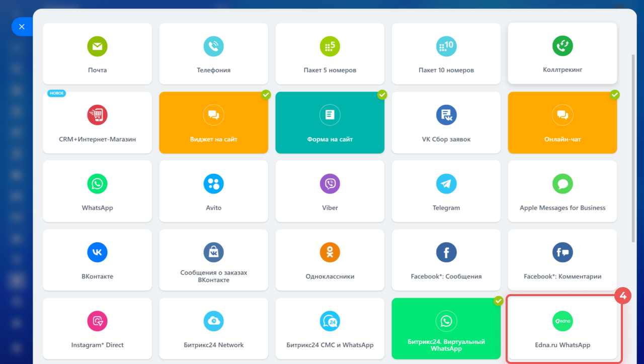
Task: Click the VK Сбор заявок label
Action: pyautogui.click(x=446, y=139)
